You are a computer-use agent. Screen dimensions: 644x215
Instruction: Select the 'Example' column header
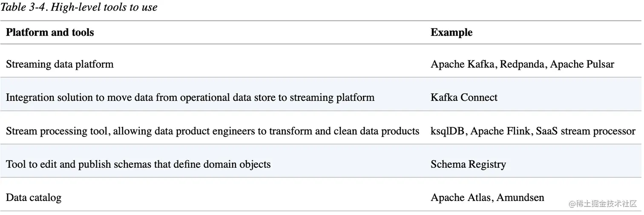tap(451, 32)
